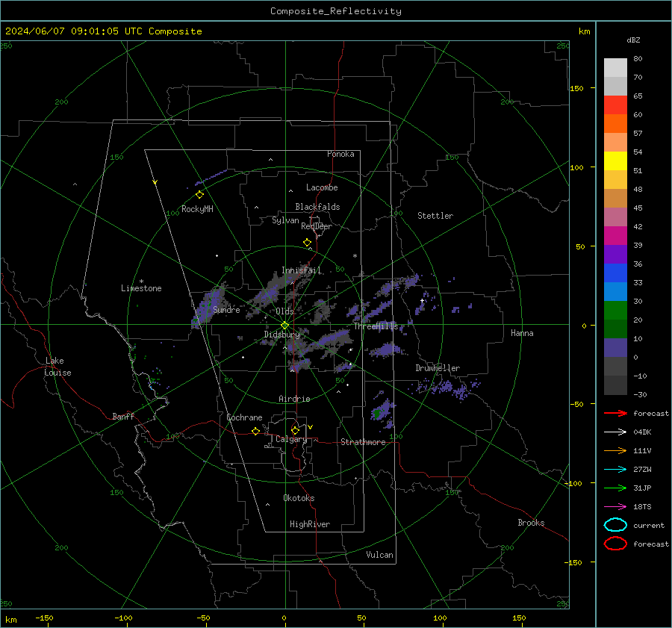
Task: Choose the magenta 18TS arrow legend icon
Action: [x=615, y=507]
